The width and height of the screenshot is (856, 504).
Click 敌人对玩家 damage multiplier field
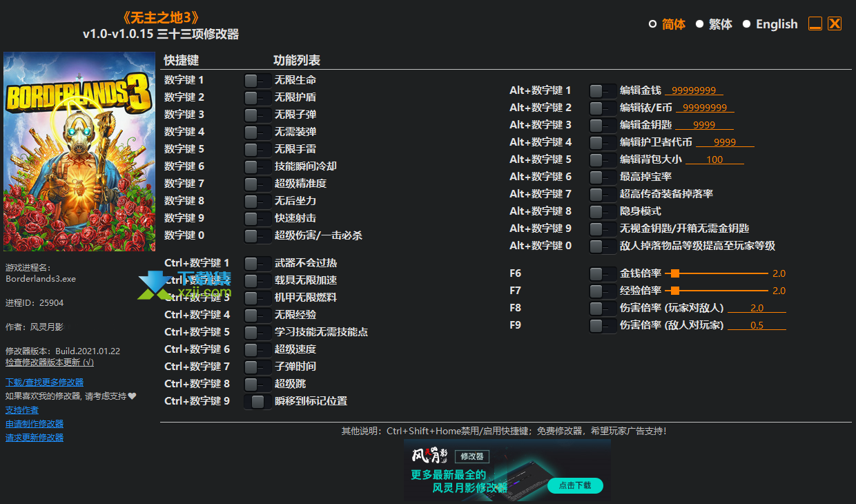(x=757, y=325)
